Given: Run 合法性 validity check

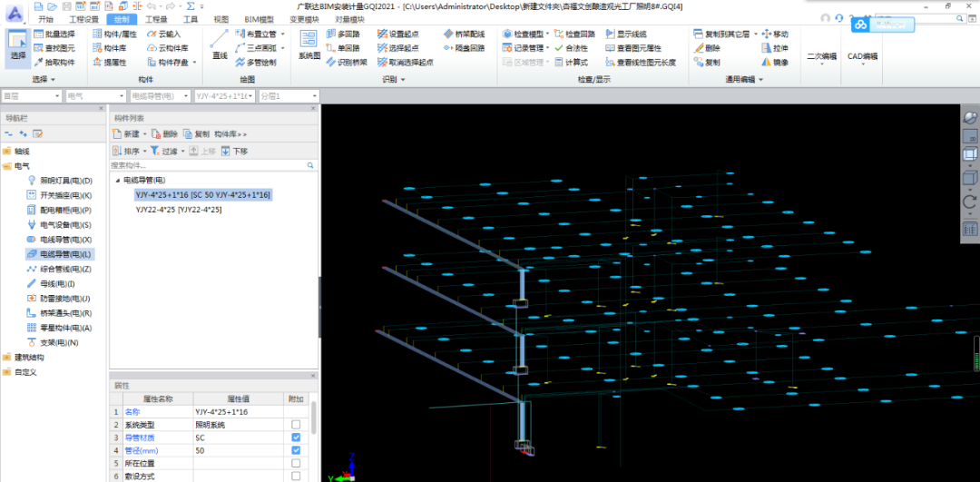Looking at the screenshot, I should click(x=571, y=48).
